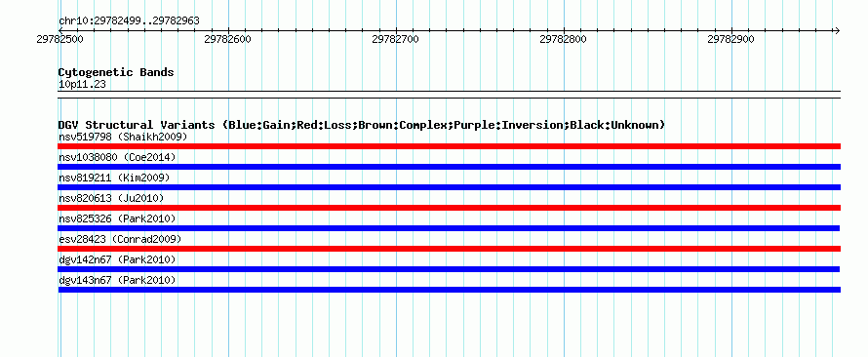
Task: Click the nsv519798 (Shaikh2009) variant label
Action: click(x=123, y=137)
